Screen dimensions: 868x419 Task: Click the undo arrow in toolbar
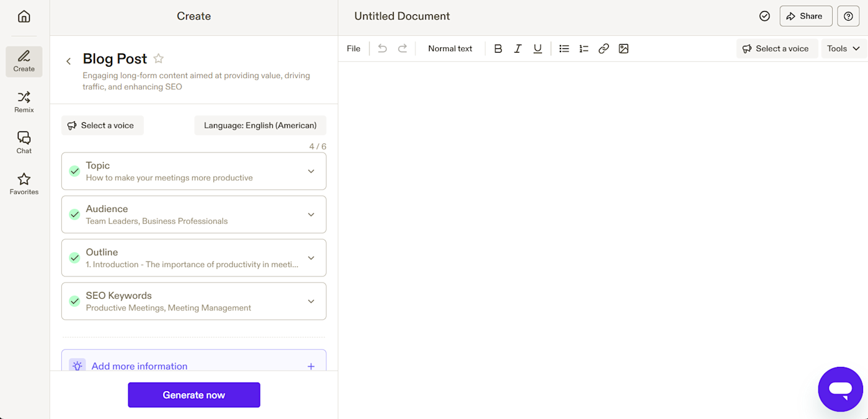point(383,48)
